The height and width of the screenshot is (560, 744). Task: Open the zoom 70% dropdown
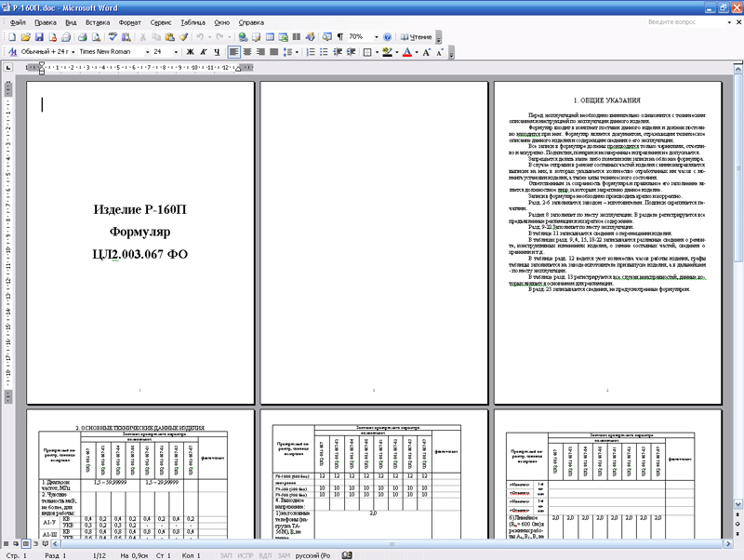click(374, 36)
